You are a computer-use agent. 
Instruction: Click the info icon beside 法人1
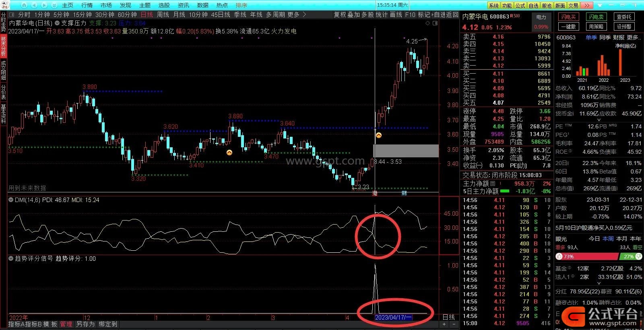[572, 276]
